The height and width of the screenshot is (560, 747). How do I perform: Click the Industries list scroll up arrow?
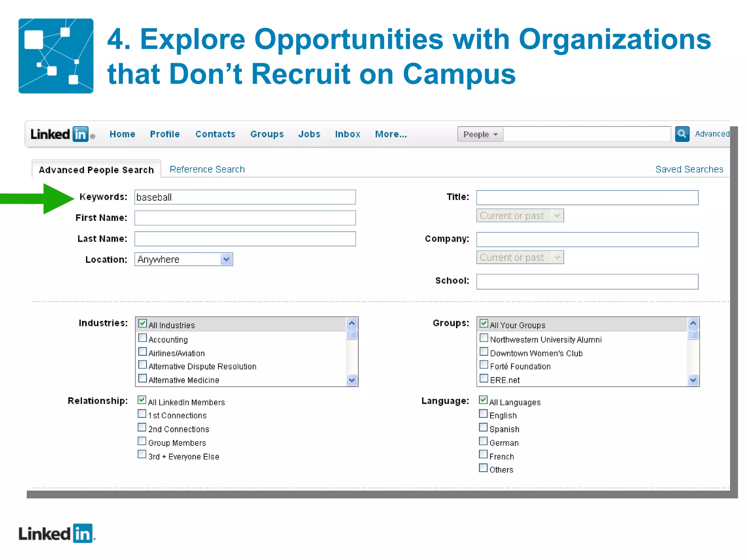point(352,323)
